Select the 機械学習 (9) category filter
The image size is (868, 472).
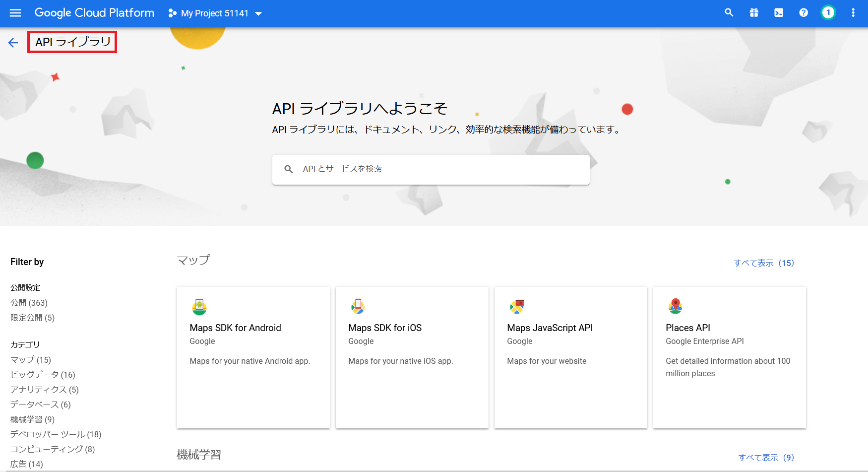pyautogui.click(x=33, y=419)
